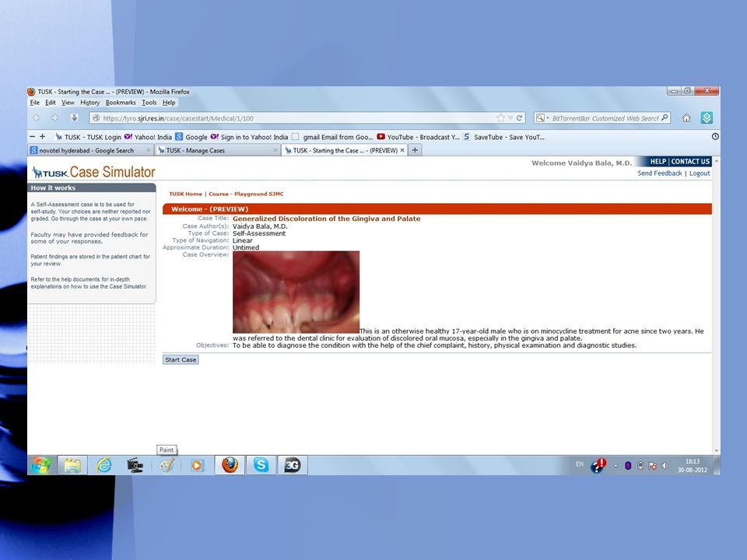Show hidden tray icons arrow
The image size is (747, 560).
click(615, 466)
